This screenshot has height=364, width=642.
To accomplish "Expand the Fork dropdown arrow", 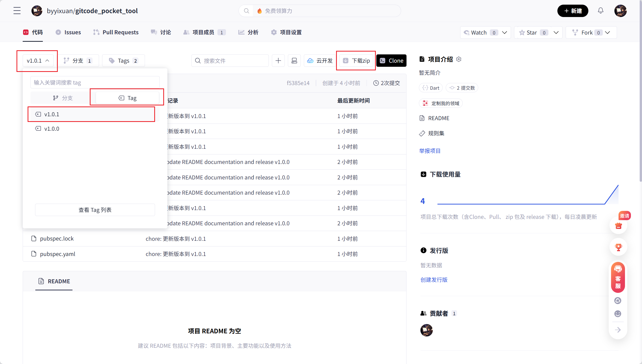I will (607, 32).
